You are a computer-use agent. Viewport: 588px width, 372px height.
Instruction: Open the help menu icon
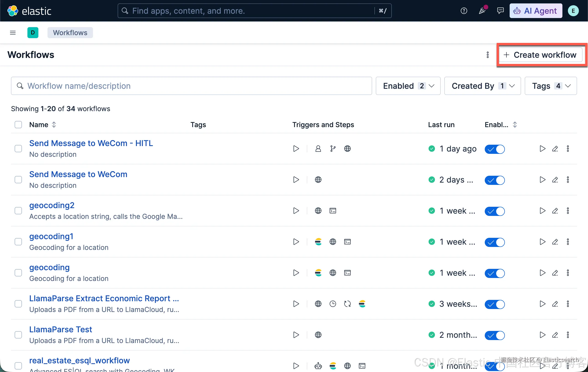click(464, 11)
